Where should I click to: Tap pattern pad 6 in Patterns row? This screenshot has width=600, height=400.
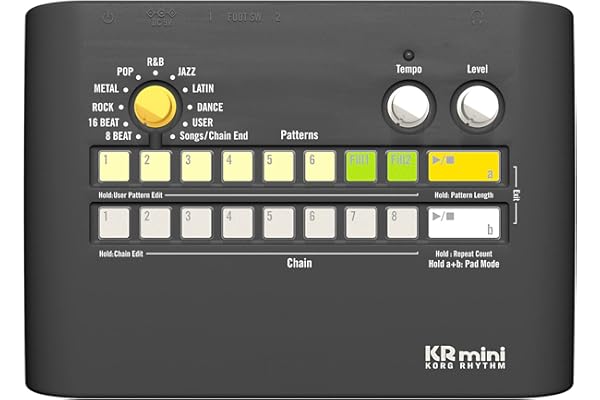319,165
